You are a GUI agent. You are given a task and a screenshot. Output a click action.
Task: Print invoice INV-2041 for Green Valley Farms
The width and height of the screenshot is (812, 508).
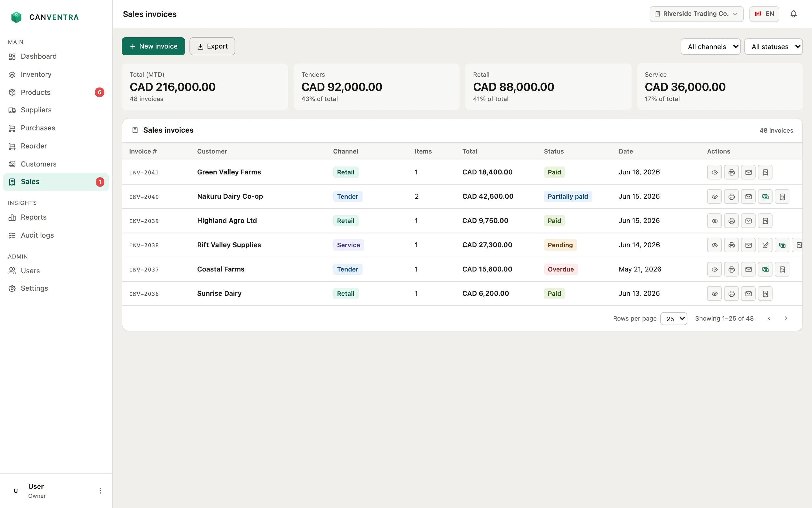click(731, 172)
